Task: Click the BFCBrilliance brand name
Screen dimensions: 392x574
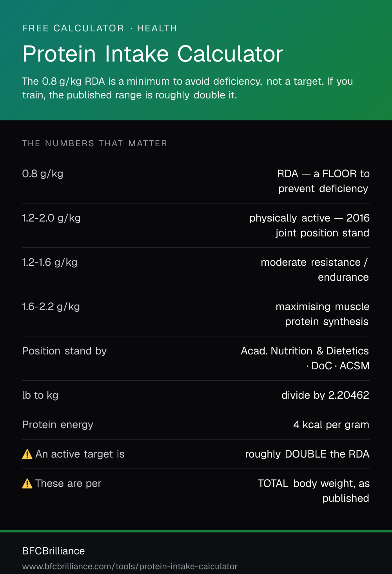Action: pos(53,551)
